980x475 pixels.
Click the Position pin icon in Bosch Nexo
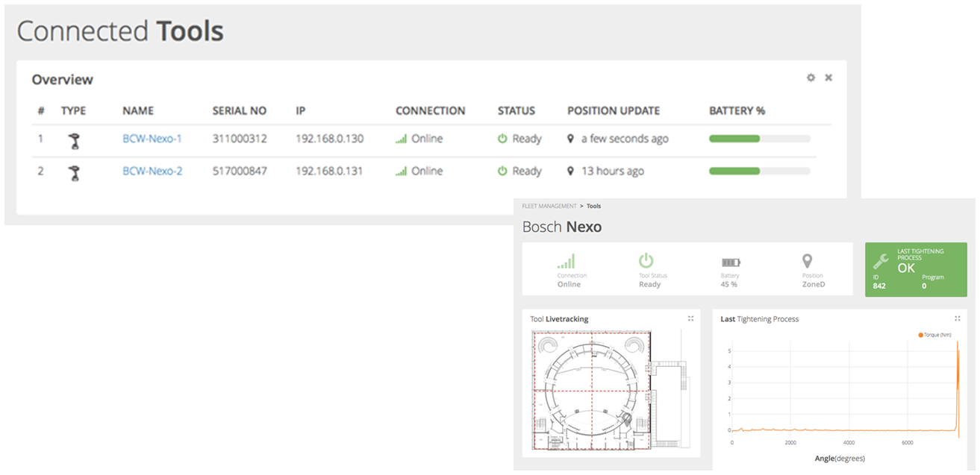tap(807, 261)
